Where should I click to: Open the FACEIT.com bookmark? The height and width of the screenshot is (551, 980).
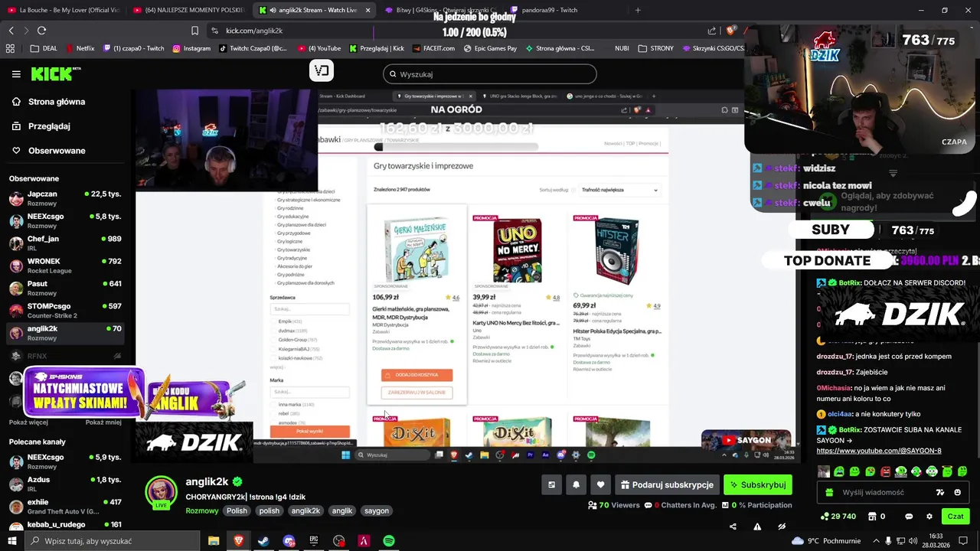(x=434, y=48)
